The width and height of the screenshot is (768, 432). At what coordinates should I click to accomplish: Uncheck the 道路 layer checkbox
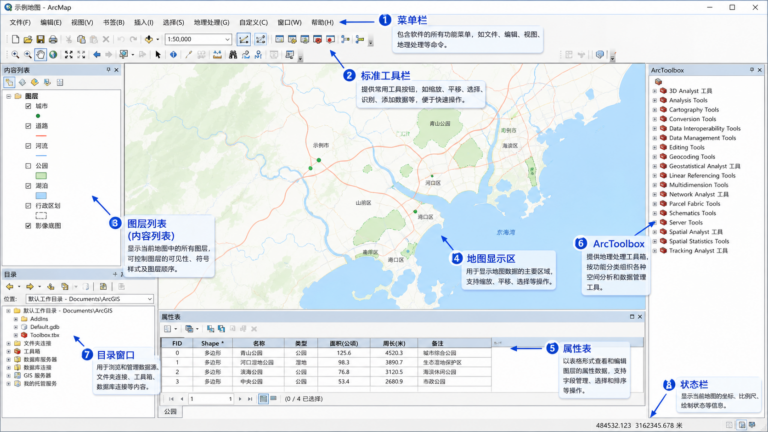[28, 126]
